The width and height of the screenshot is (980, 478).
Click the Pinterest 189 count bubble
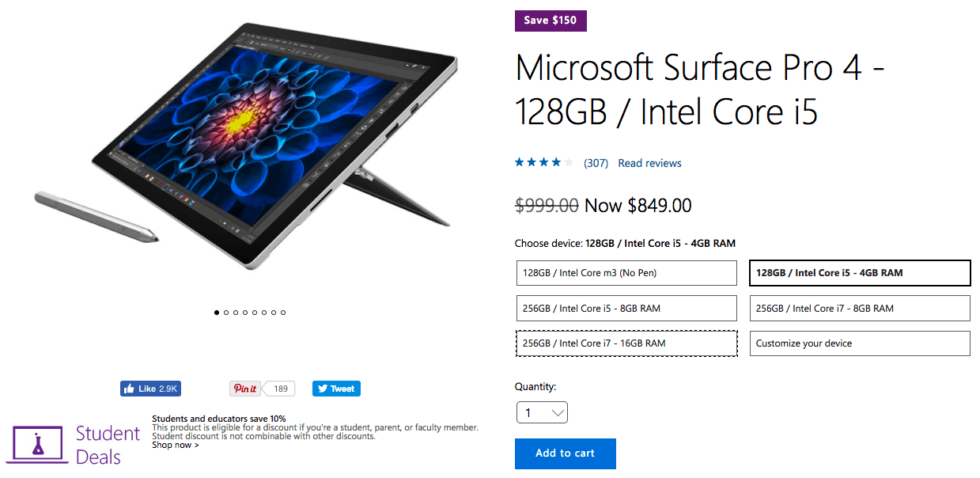pos(279,389)
